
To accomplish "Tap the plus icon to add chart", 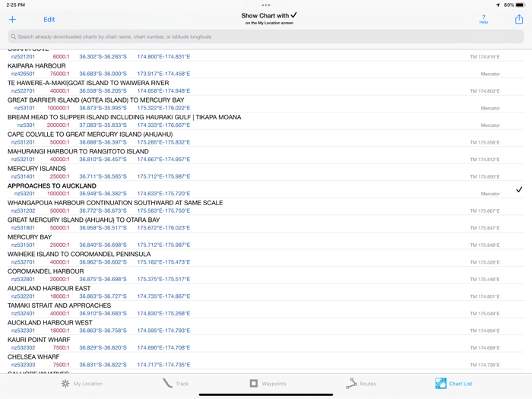I will coord(12,19).
